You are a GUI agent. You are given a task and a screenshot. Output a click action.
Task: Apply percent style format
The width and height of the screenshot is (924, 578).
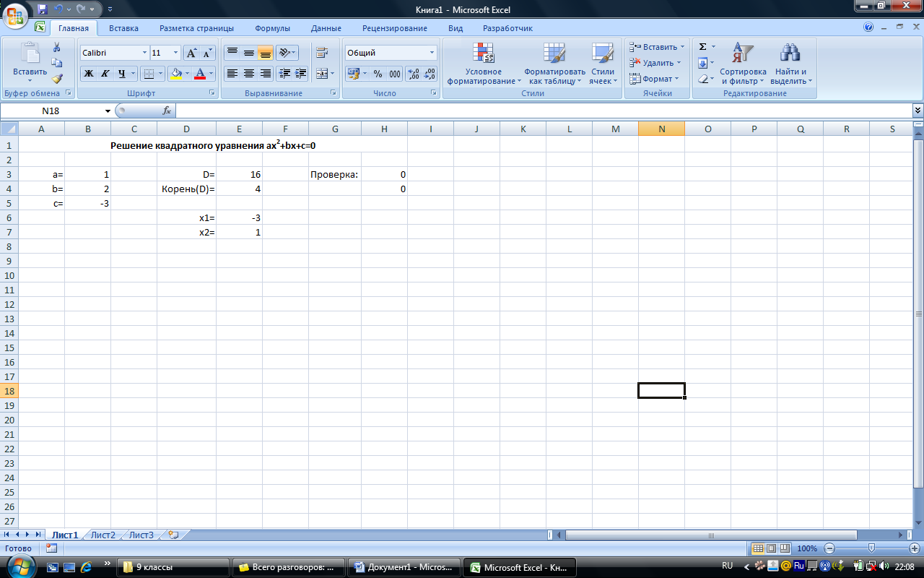(x=378, y=74)
